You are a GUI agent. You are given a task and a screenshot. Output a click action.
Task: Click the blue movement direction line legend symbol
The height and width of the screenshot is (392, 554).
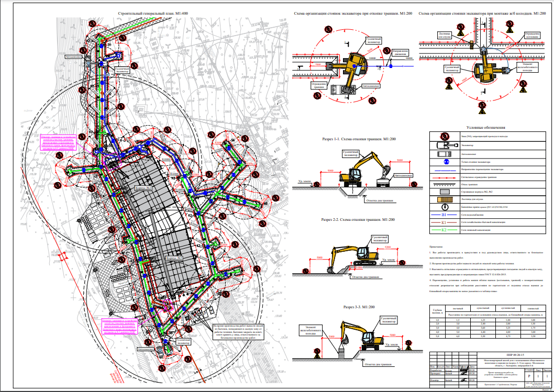coord(444,170)
